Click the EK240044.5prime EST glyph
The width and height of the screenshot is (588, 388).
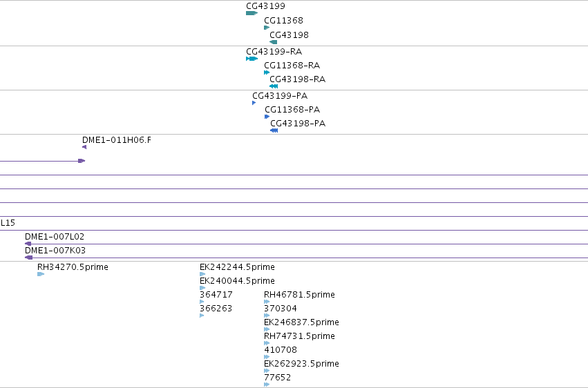tap(202, 288)
